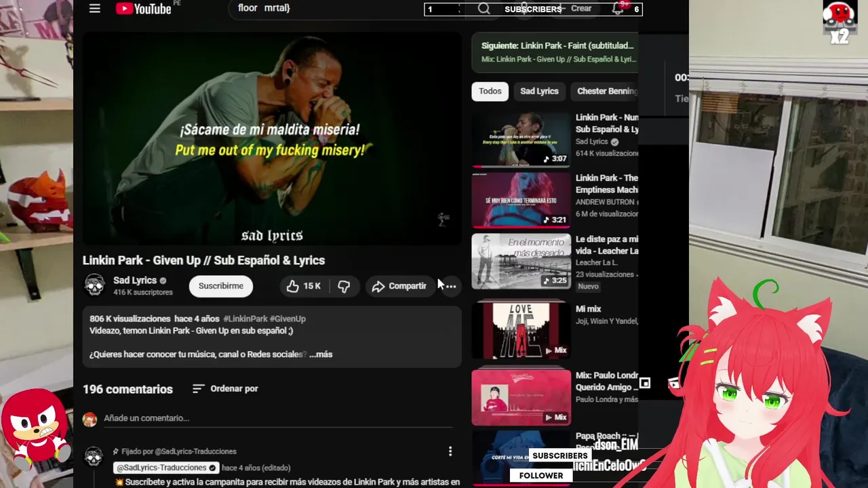Share the video via Compartir
This screenshot has width=868, height=488.
[x=399, y=286]
